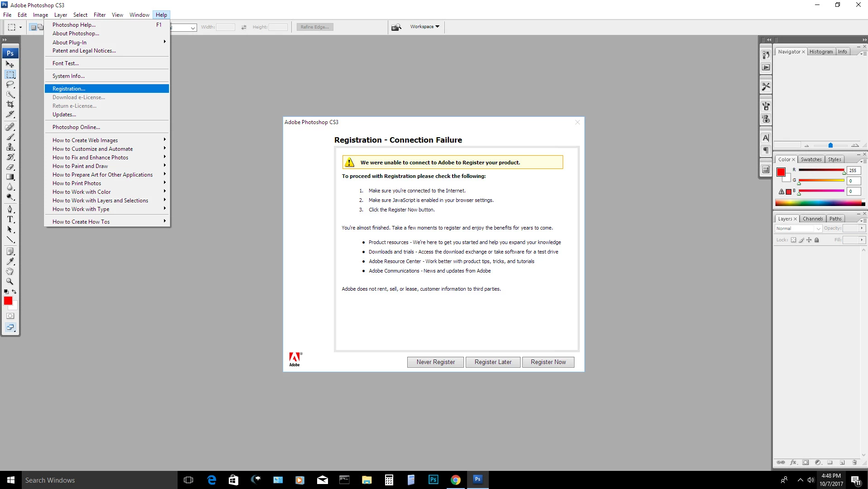Open the Normal blend mode dropdown
Viewport: 868px width, 489px height.
[798, 229]
